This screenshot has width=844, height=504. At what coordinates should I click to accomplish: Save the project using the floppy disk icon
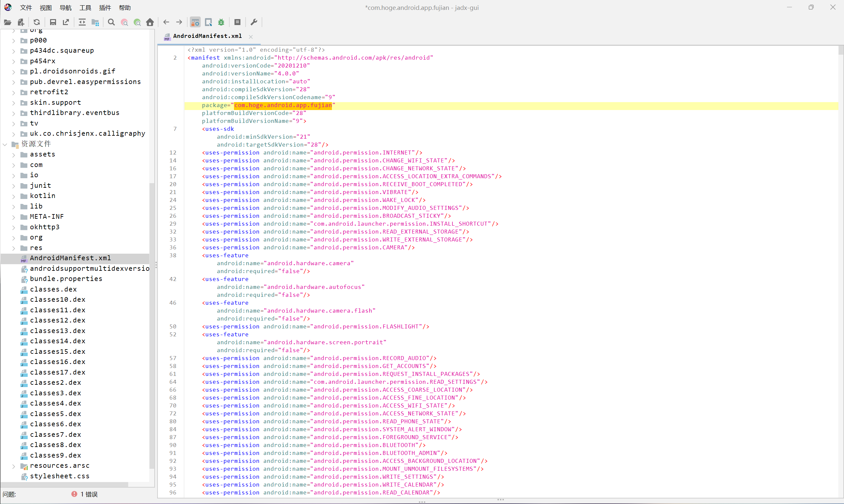[x=53, y=22]
